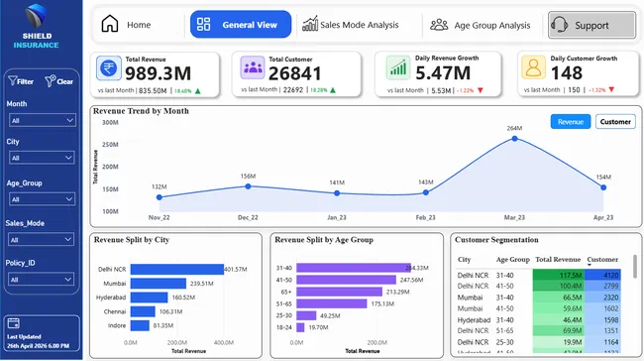Screen dimensions: 644x361
Task: Click the Support button
Action: (591, 25)
